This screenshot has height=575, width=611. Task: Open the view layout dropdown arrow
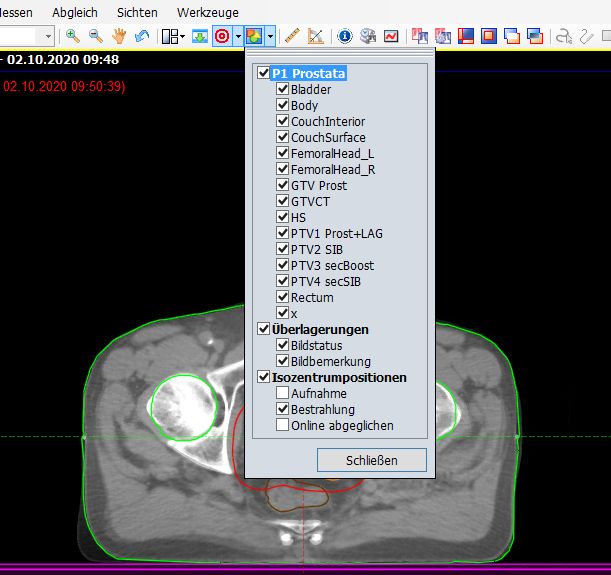[x=182, y=36]
